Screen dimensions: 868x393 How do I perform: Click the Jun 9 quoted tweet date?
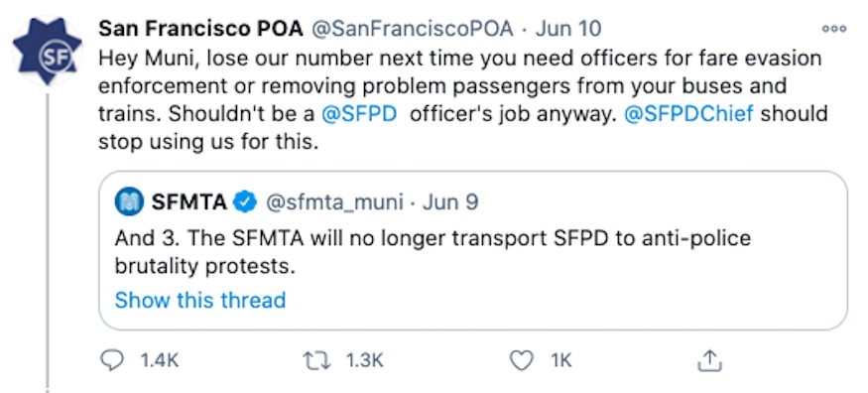click(x=450, y=203)
